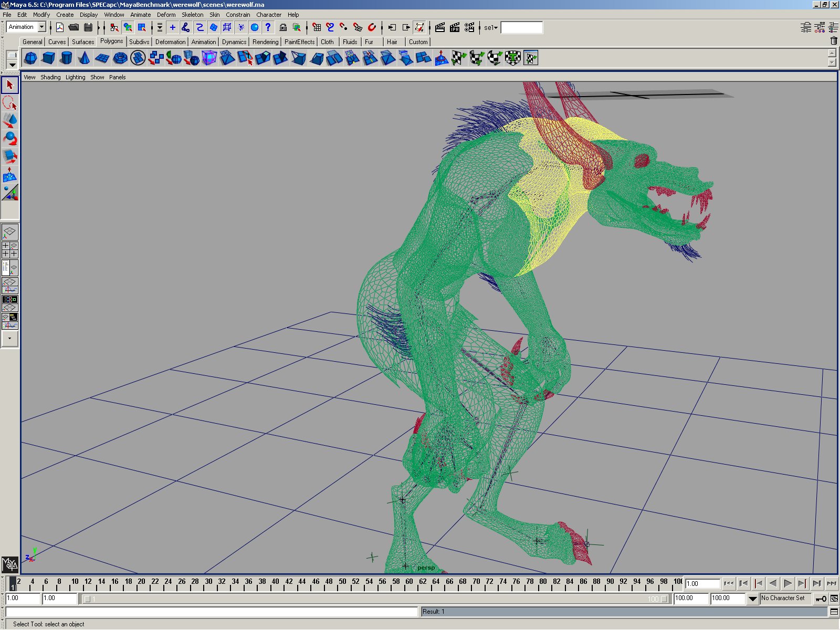
Task: Toggle select by object type mode icon
Action: click(128, 27)
